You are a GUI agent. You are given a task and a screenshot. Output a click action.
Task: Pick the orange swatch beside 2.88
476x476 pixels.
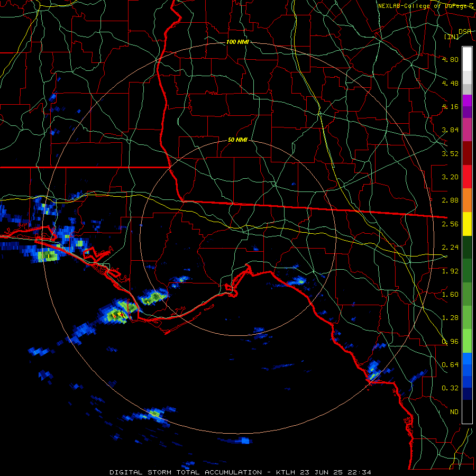467,200
